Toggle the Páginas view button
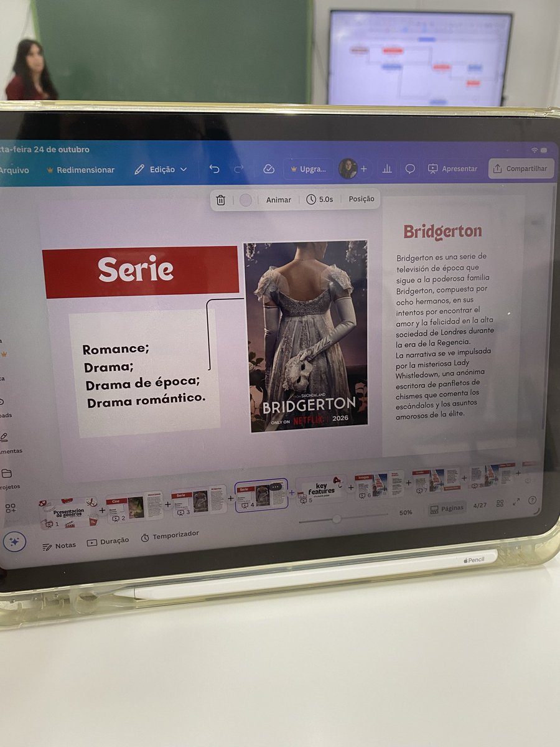Image resolution: width=560 pixels, height=747 pixels. 447,508
